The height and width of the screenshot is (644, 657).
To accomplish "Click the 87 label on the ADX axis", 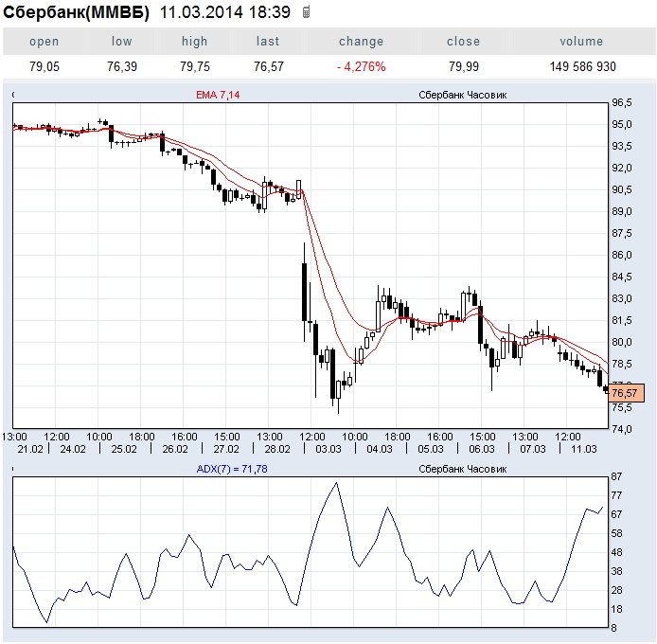I will pos(617,476).
